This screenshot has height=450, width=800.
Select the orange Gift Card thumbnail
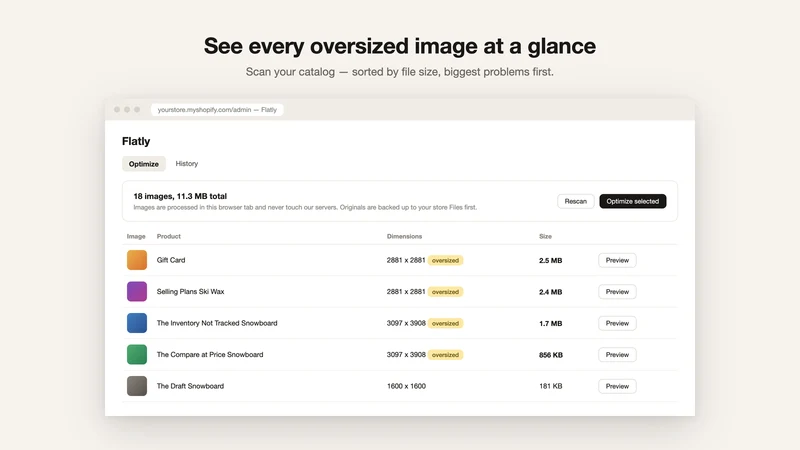point(137,260)
